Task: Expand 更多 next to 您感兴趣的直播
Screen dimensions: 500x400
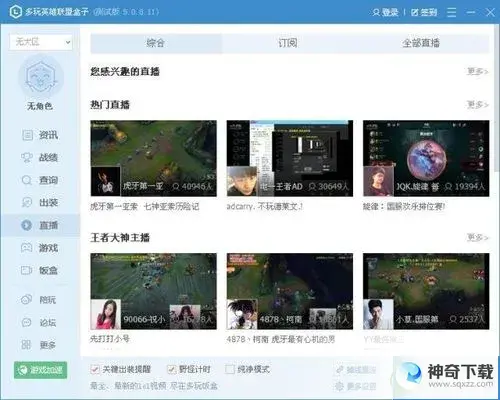Action: (478, 71)
